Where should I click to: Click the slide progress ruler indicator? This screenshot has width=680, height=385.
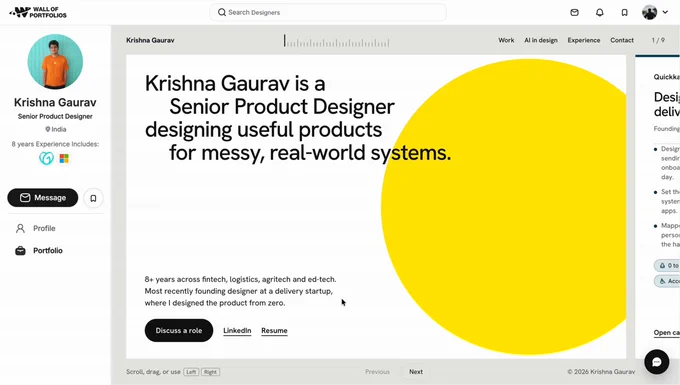(x=337, y=41)
